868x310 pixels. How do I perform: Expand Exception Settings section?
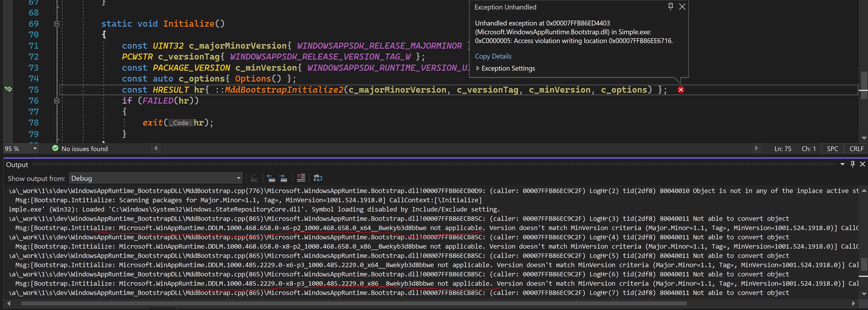[478, 69]
